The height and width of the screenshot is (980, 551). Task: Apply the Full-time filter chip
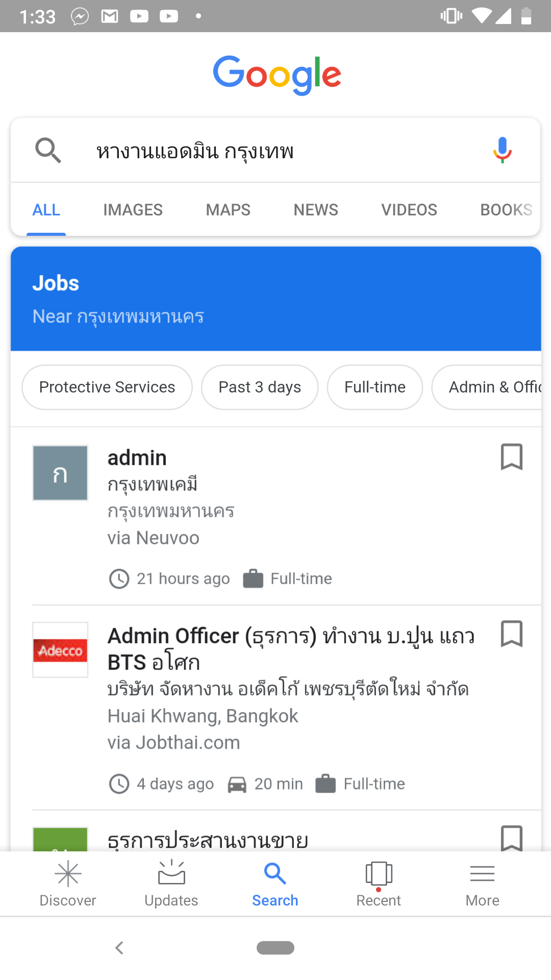click(x=375, y=387)
